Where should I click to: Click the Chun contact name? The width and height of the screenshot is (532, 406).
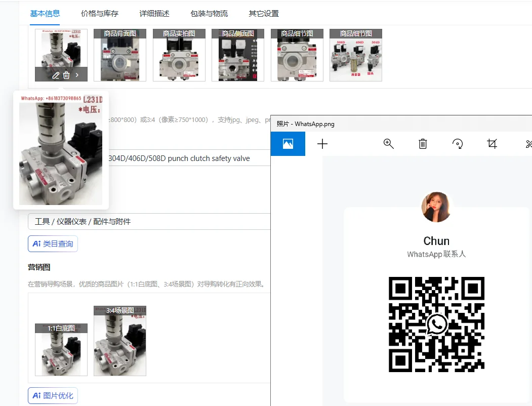point(436,241)
